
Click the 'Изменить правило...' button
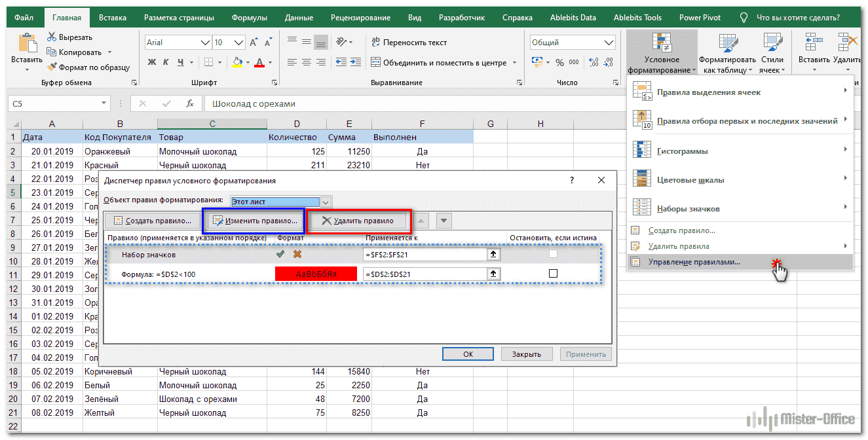point(254,221)
